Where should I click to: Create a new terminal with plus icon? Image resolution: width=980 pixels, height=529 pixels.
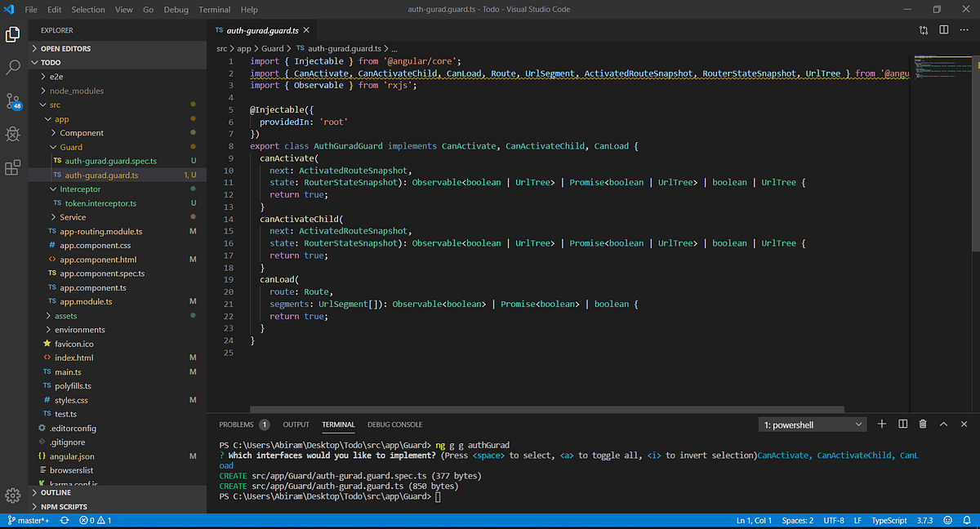[x=882, y=425]
